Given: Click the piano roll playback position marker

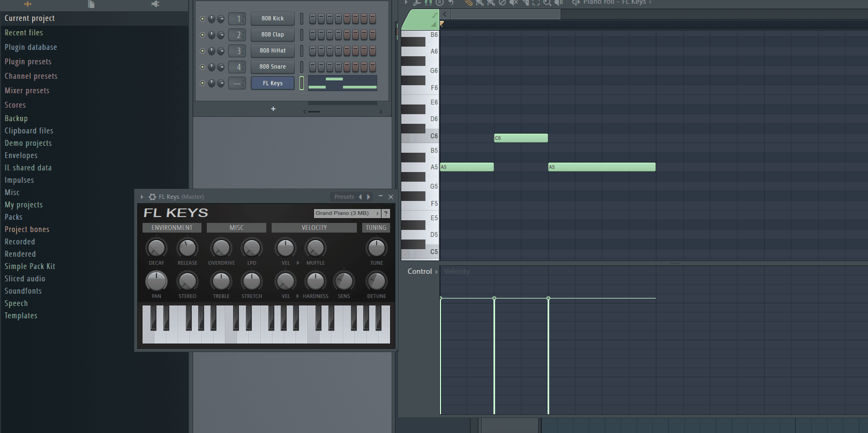Looking at the screenshot, I should [x=442, y=24].
